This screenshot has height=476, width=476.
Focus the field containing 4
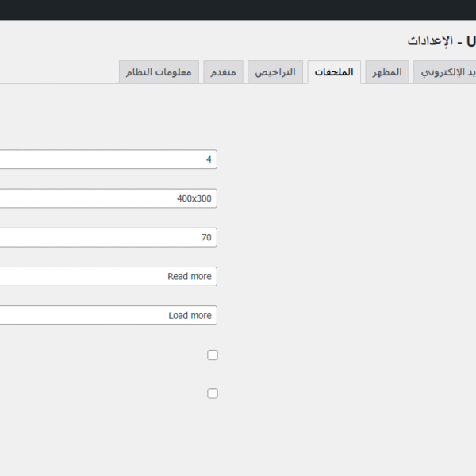(109, 159)
